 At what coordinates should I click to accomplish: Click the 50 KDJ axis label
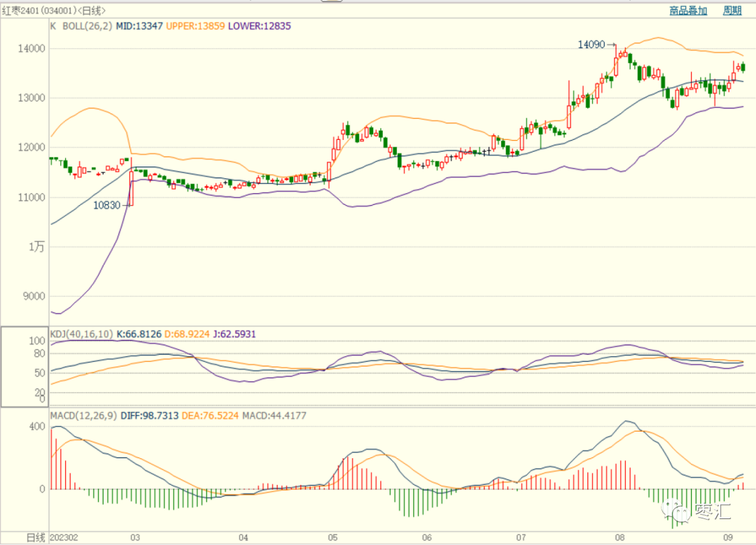coord(39,373)
